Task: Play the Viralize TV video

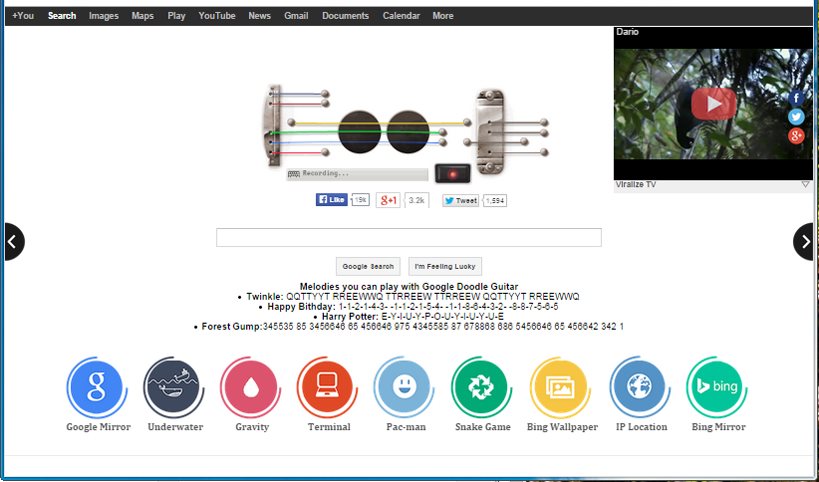Action: 713,104
